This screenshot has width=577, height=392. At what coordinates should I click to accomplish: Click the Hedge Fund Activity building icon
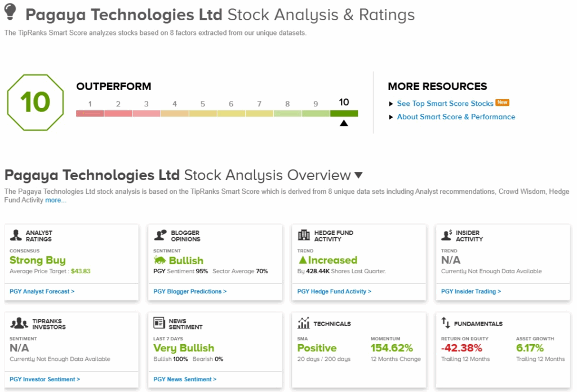(304, 235)
